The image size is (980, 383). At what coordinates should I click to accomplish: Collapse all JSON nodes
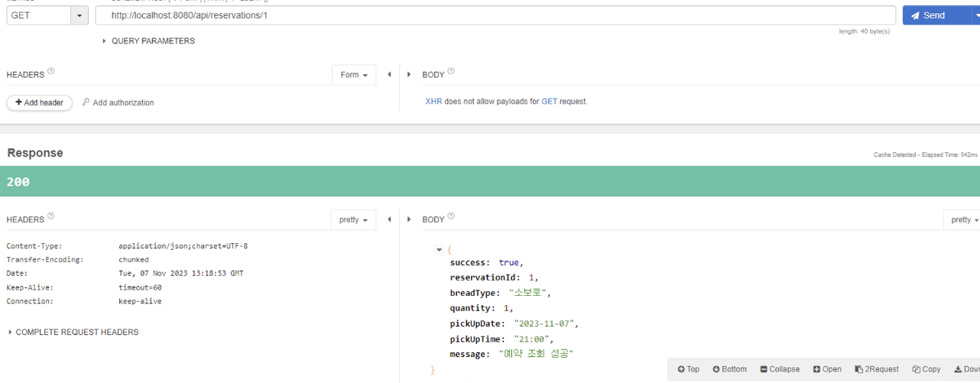tap(780, 369)
